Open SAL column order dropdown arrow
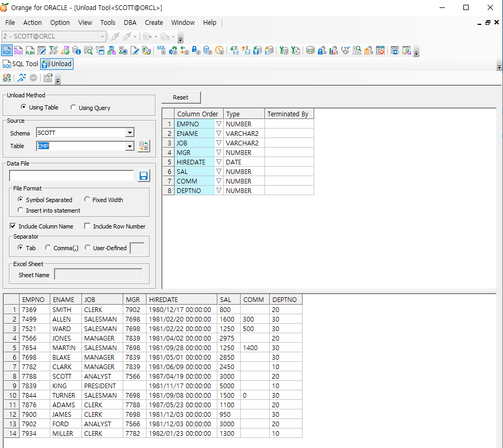 coord(219,171)
